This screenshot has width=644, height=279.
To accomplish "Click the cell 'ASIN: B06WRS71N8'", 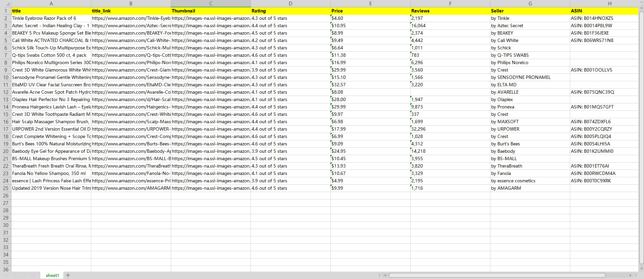I will (x=604, y=40).
